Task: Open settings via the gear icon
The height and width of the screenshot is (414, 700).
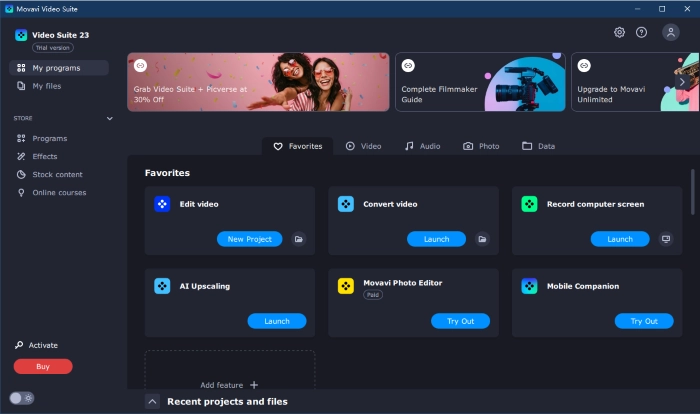Action: (x=619, y=32)
